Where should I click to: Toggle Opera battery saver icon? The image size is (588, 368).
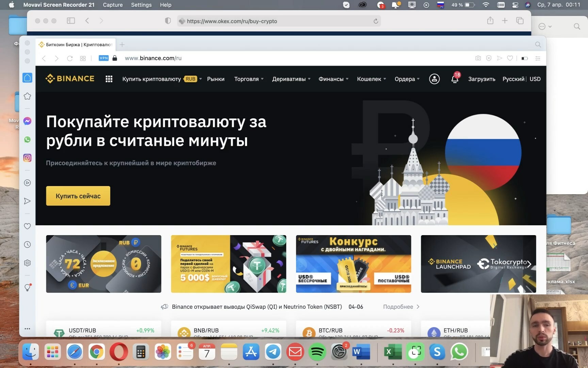(x=524, y=58)
